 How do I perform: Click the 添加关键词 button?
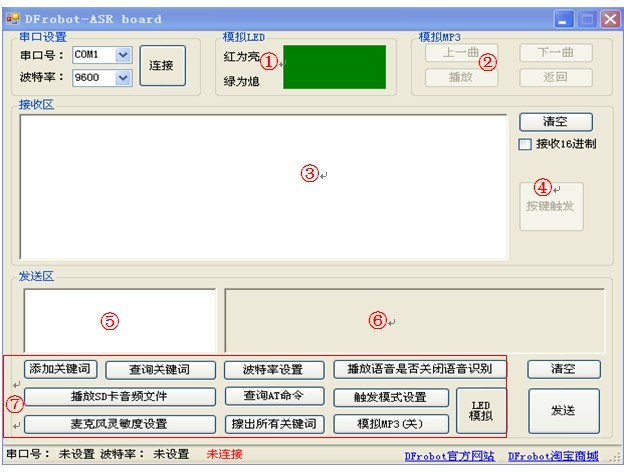pyautogui.click(x=60, y=369)
